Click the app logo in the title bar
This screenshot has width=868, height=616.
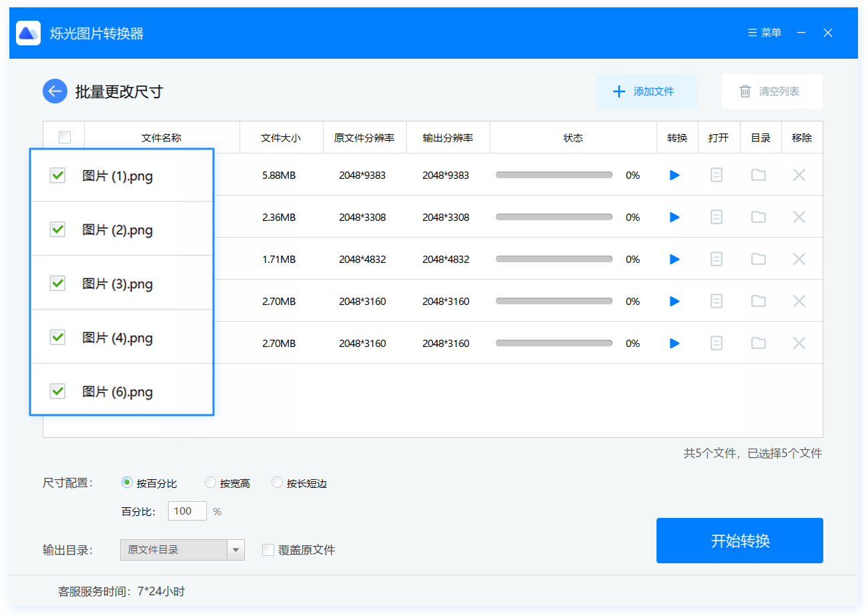(x=27, y=32)
